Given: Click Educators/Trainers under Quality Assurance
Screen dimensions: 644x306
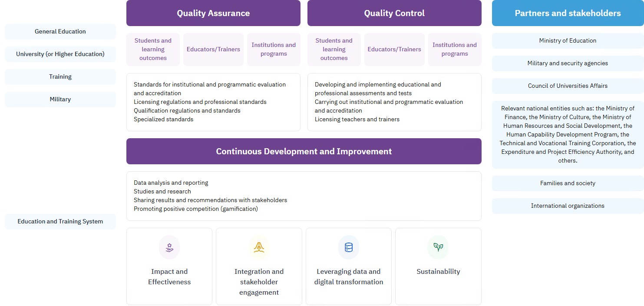Looking at the screenshot, I should 213,50.
